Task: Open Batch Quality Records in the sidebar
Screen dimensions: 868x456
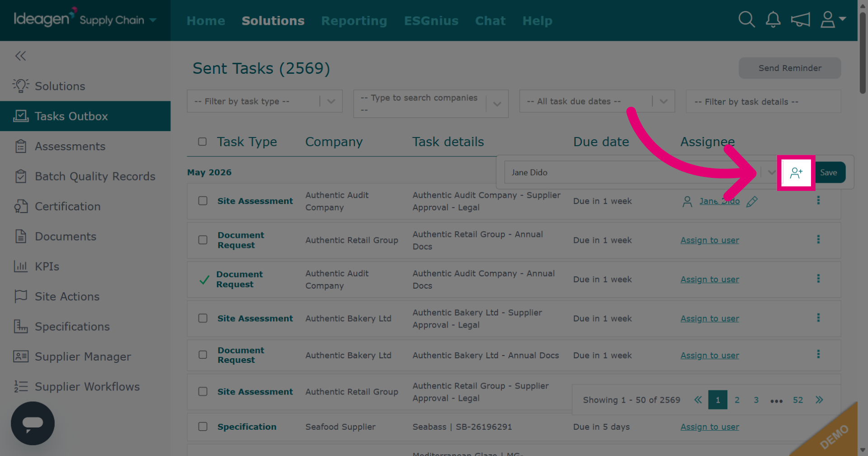Action: point(85,176)
